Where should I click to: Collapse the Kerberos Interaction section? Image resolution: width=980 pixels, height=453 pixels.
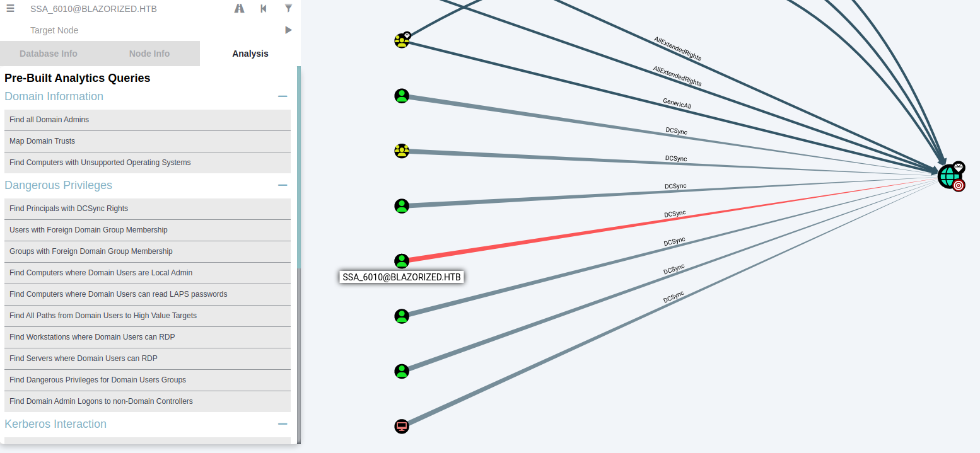pyautogui.click(x=283, y=424)
